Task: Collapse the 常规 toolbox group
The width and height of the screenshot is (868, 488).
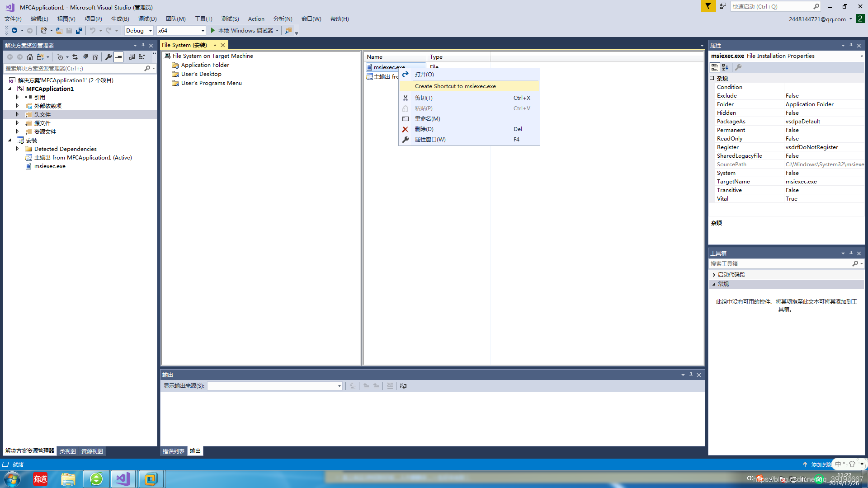Action: pos(714,284)
